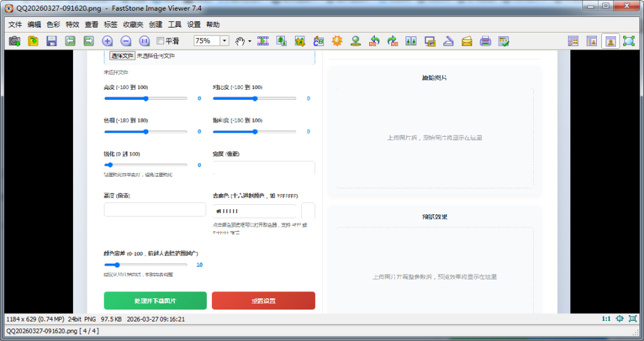This screenshot has width=644, height=341.
Task: Print the image with printer icon
Action: coord(486,41)
